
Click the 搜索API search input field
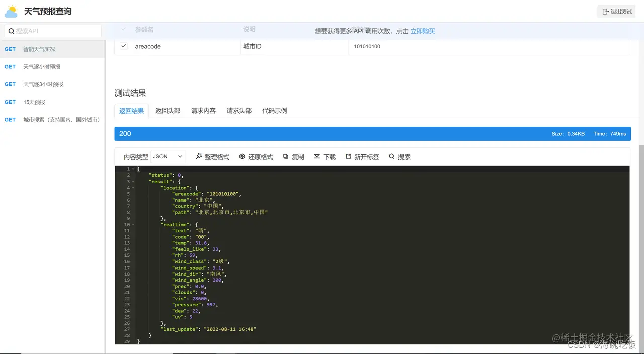click(x=52, y=31)
